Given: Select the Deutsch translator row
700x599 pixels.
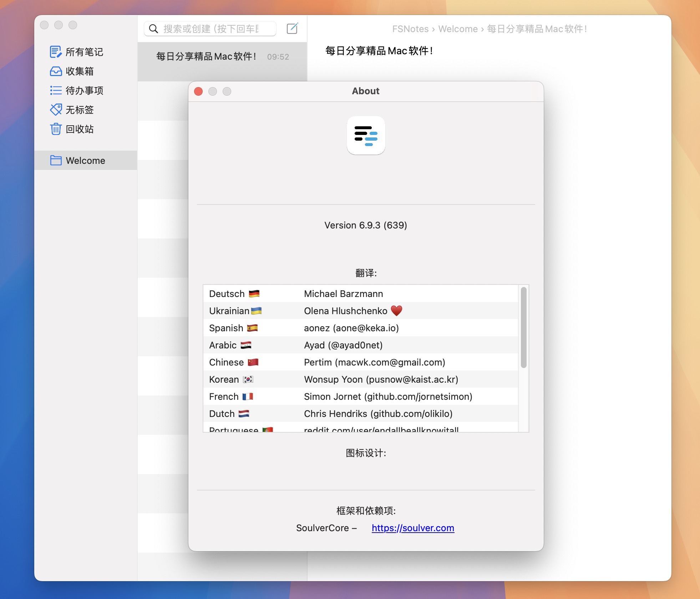Looking at the screenshot, I should 361,294.
